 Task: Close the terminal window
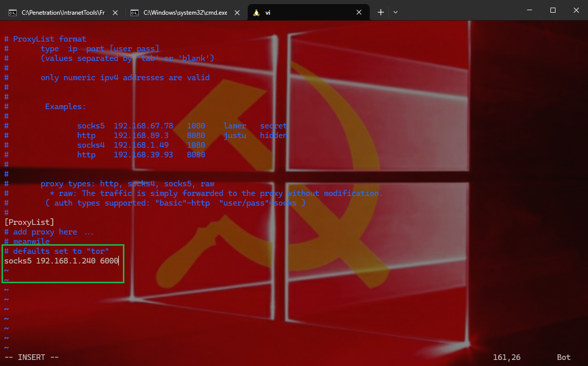(576, 10)
